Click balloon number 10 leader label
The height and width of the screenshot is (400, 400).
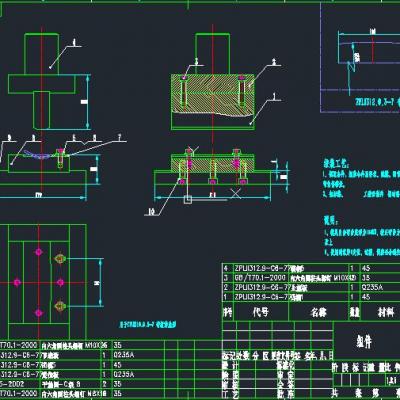(152, 212)
